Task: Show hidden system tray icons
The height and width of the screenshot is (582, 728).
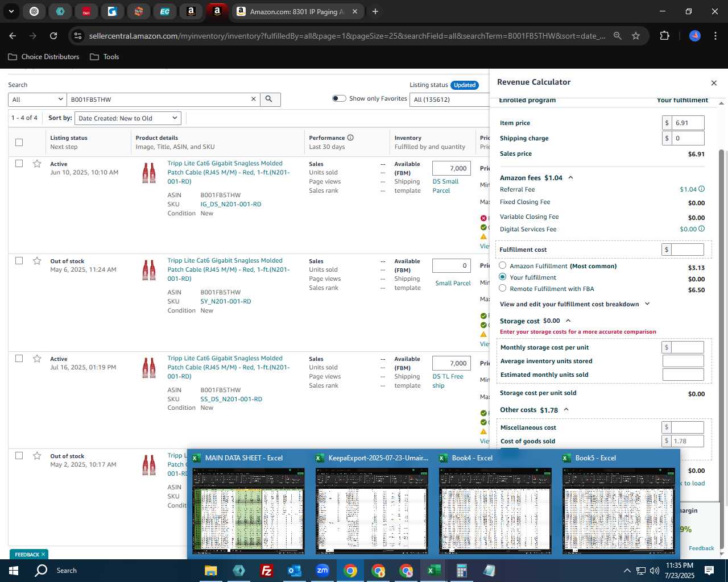Action: (x=627, y=571)
